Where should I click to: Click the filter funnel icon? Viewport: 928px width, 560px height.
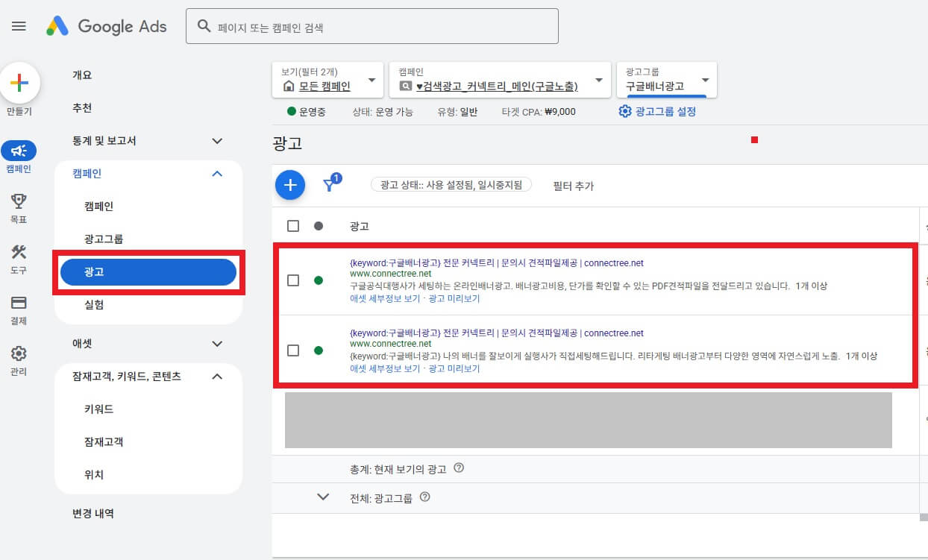tap(328, 186)
